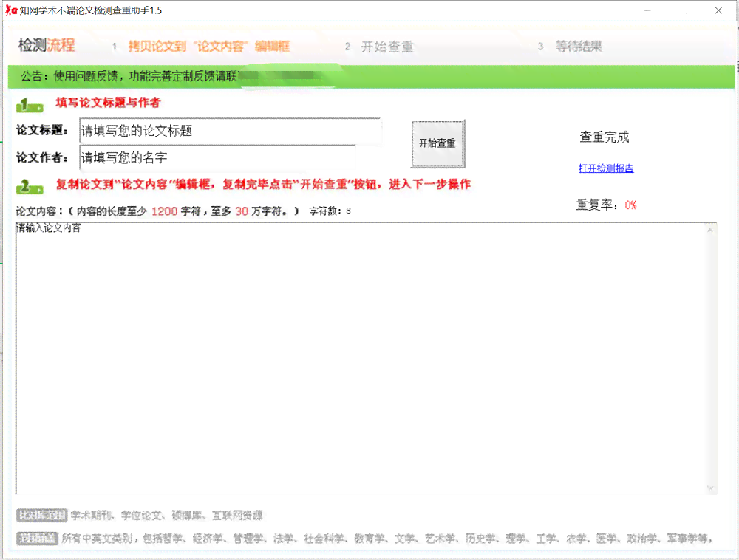Focus the 论文作者 name field

pos(218,158)
